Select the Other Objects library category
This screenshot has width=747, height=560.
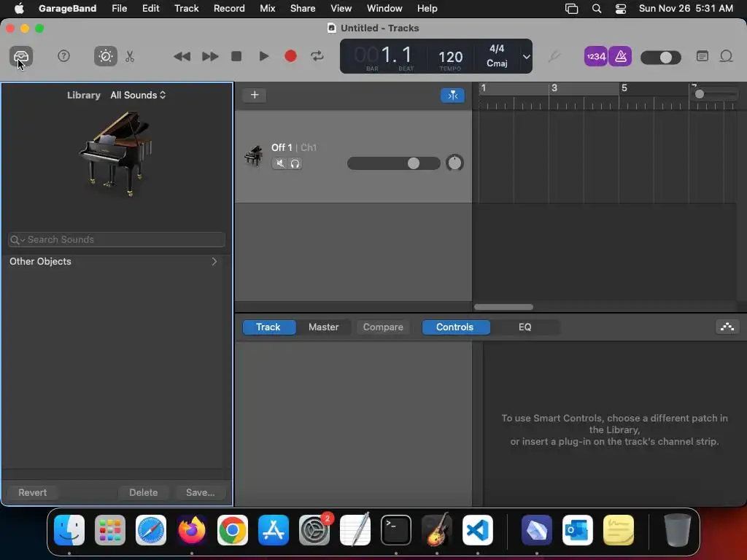click(113, 262)
